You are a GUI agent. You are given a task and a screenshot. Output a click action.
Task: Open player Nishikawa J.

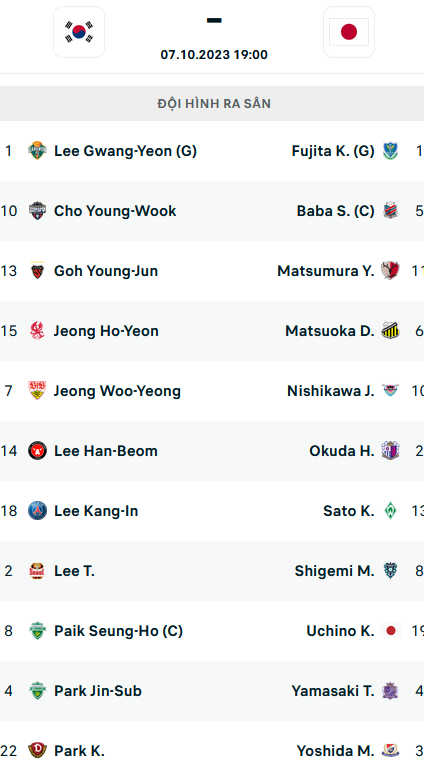[x=330, y=391]
